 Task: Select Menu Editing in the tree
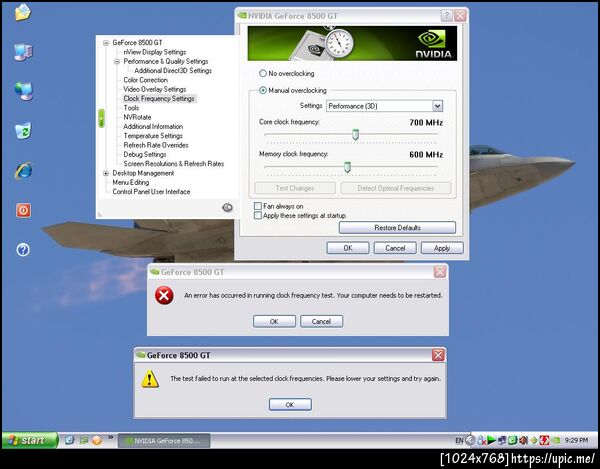tap(130, 182)
